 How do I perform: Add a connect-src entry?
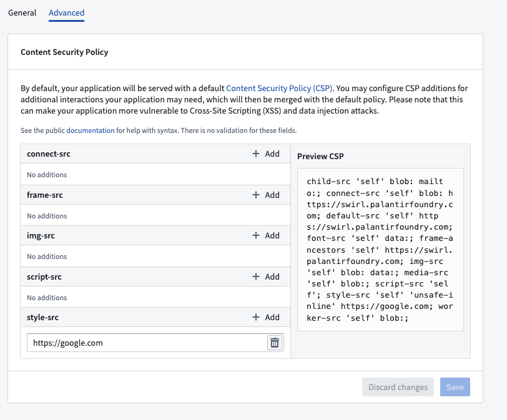tap(266, 154)
